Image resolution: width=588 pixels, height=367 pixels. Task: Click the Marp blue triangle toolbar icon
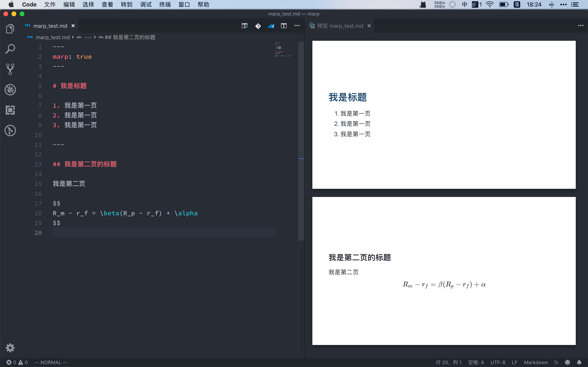coord(271,26)
